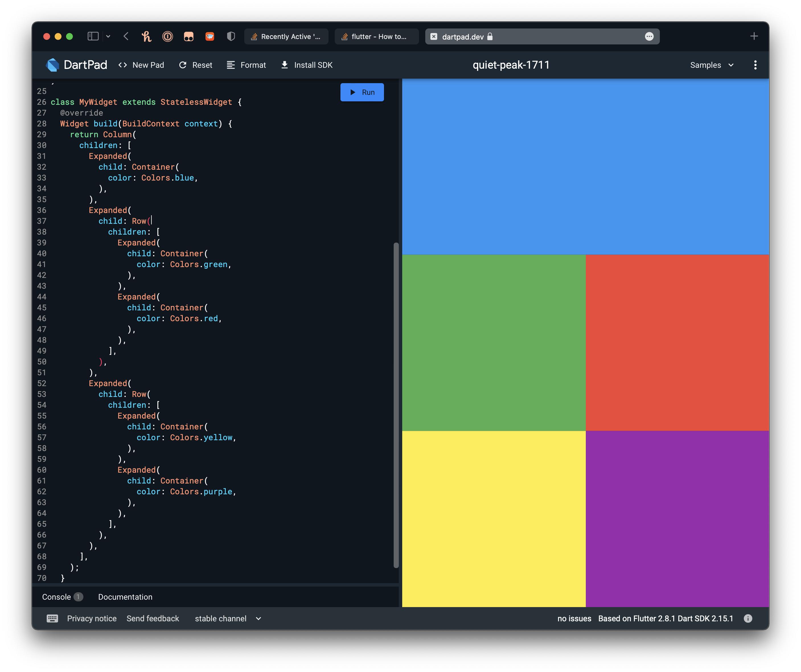Click the Run button
801x672 pixels.
362,92
